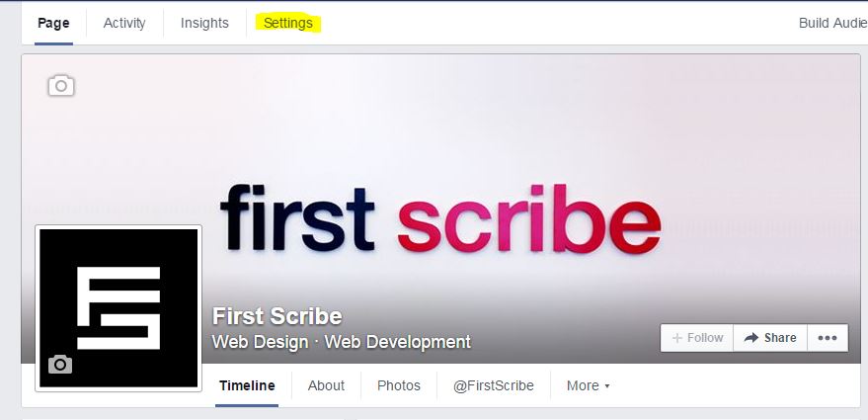Viewport: 868px width, 420px height.
Task: View the Insights tab
Action: [204, 24]
